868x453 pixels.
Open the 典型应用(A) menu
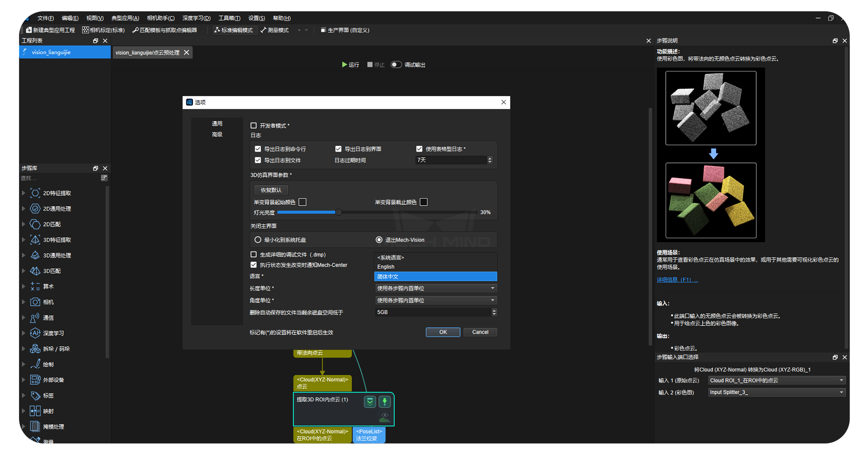[125, 18]
